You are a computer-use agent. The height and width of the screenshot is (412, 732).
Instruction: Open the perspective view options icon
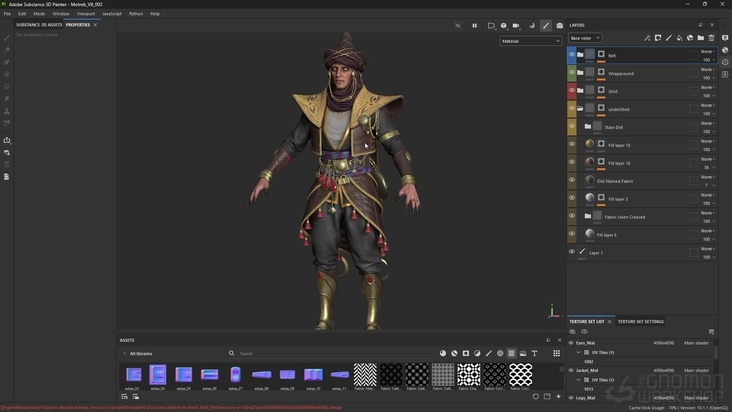pos(491,26)
